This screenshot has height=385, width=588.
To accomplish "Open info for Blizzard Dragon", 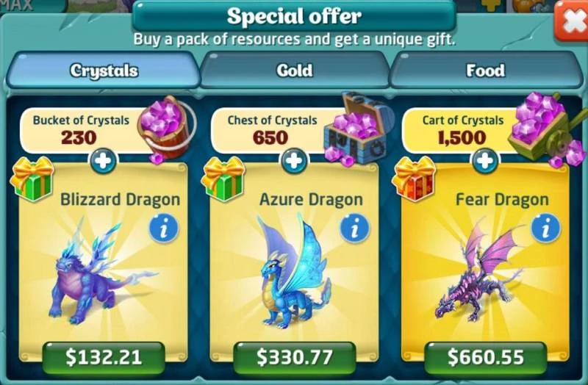I will click(x=164, y=229).
